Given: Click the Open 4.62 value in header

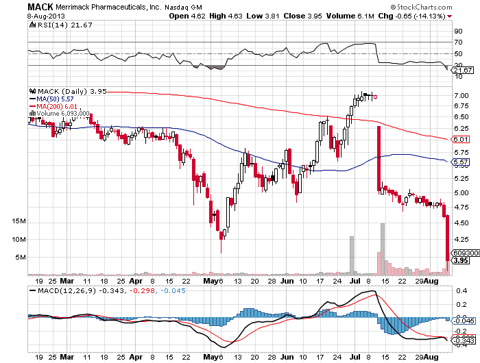Looking at the screenshot, I should pos(187,16).
